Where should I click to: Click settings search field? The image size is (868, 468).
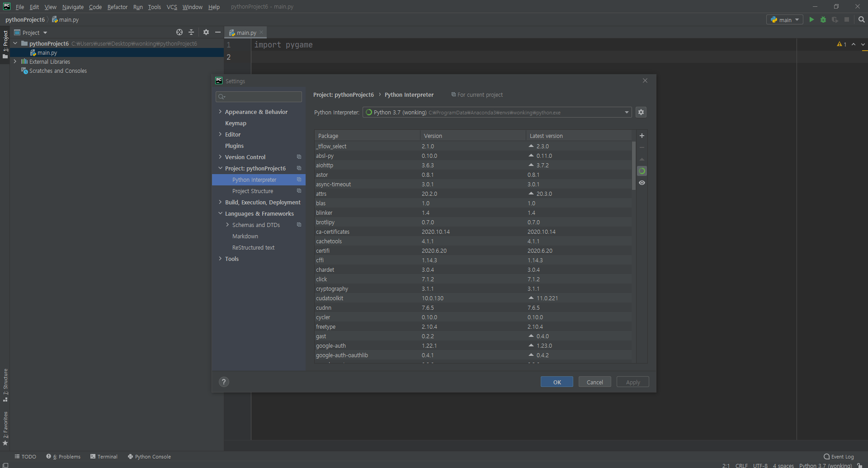(259, 97)
